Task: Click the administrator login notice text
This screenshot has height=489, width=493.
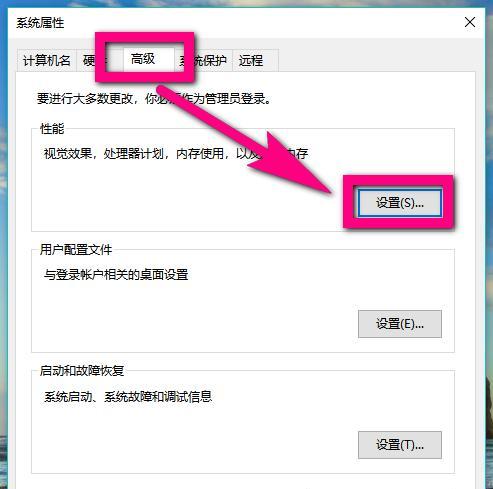Action: [154, 99]
